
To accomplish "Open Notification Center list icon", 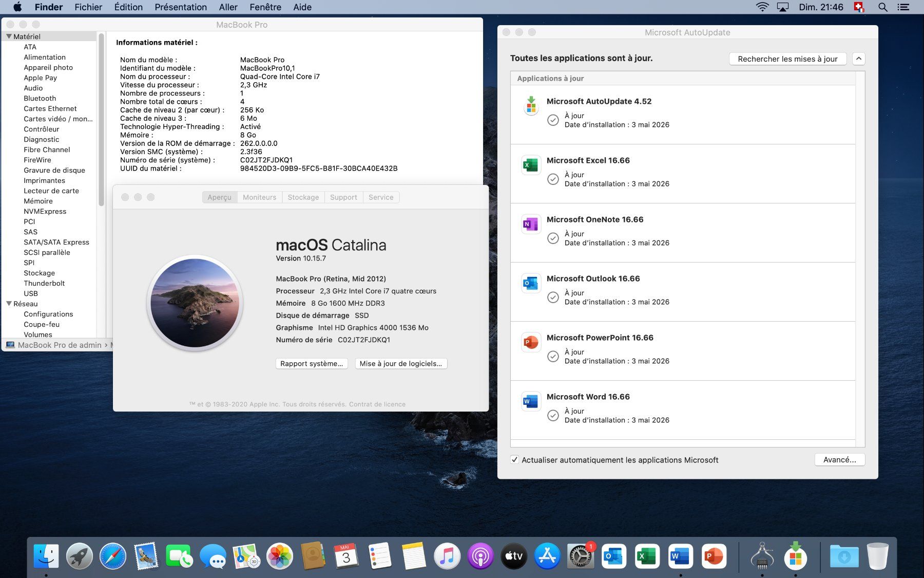I will pyautogui.click(x=903, y=7).
